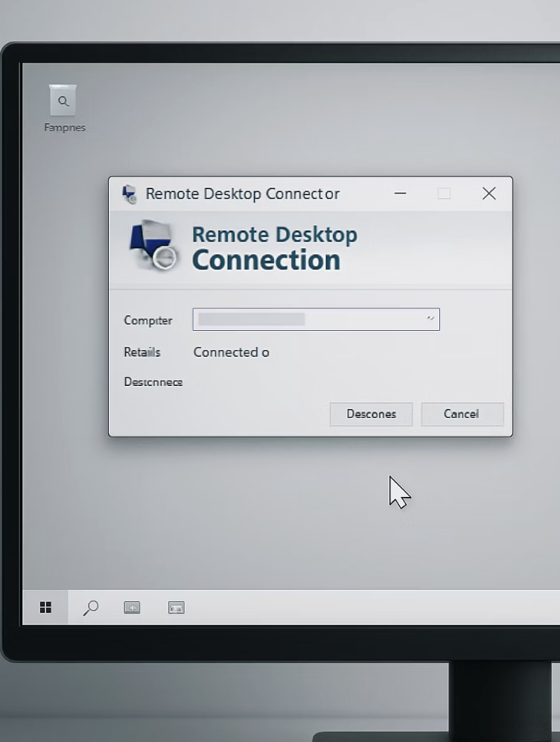Click the Descnnece label
Screen dimensions: 560x742
(x=153, y=382)
